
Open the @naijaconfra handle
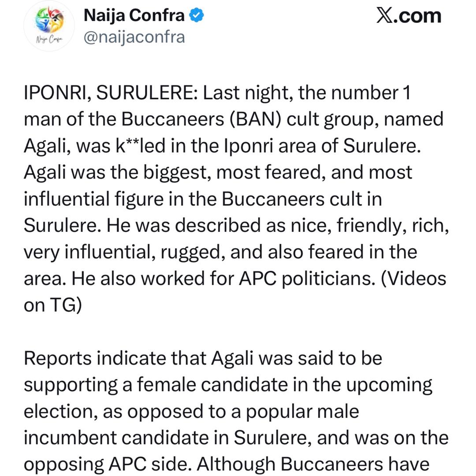tap(134, 37)
